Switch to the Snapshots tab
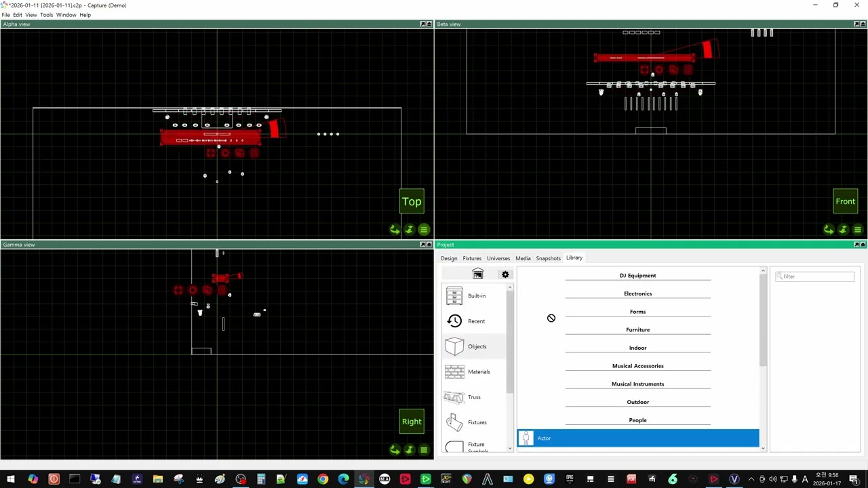Screen dimensions: 868x488 [x=548, y=258]
